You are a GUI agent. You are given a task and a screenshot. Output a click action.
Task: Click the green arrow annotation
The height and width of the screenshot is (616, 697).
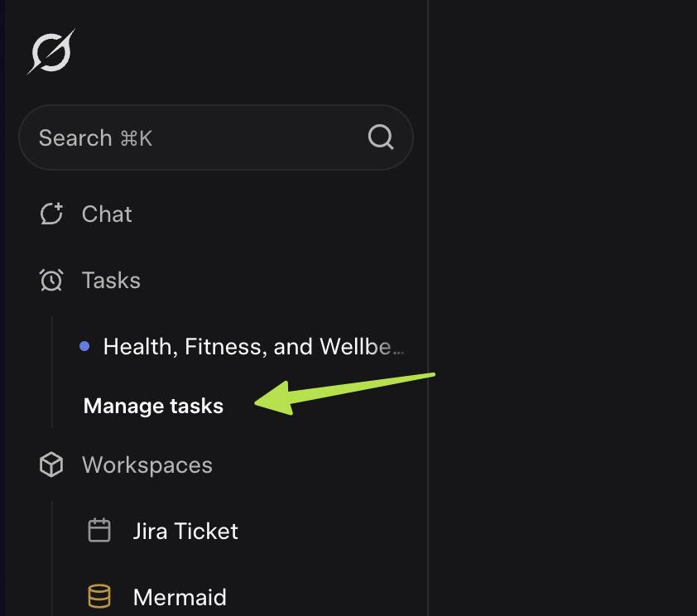[x=344, y=393]
